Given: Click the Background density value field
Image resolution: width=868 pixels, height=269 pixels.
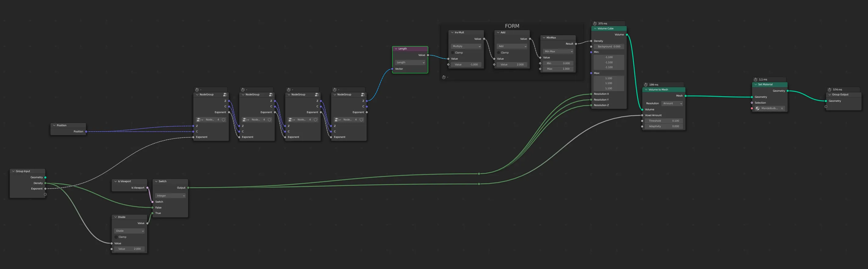Looking at the screenshot, I should point(609,46).
